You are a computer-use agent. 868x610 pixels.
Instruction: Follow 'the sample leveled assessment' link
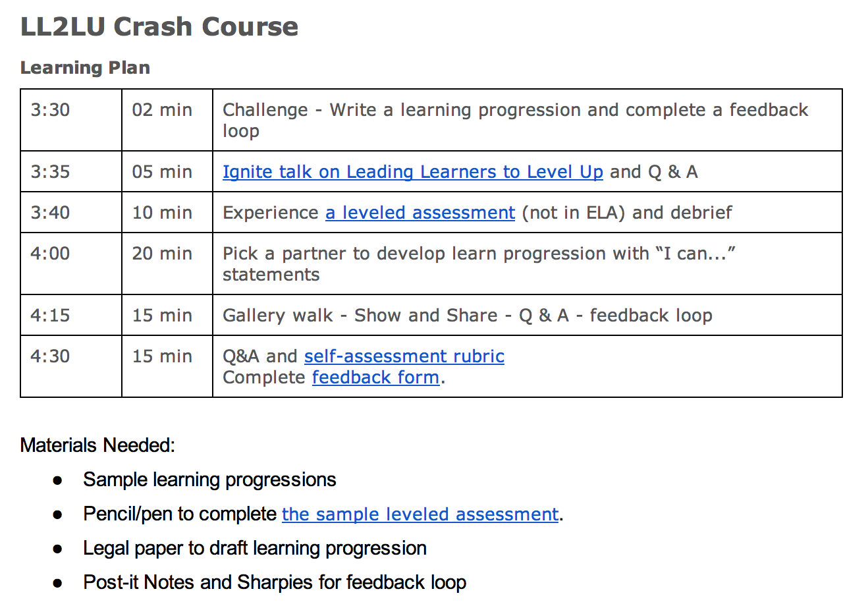tap(420, 514)
